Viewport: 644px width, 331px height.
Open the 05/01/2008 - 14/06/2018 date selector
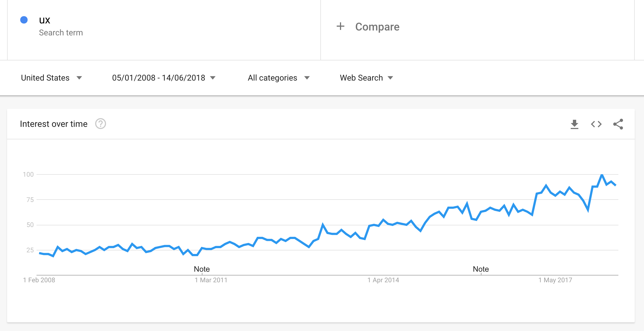click(159, 78)
